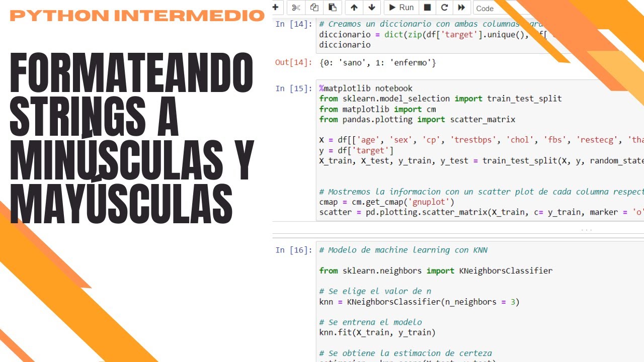Click the collapsed output ellipsis below cell 15
644x362 pixels.
point(587,230)
